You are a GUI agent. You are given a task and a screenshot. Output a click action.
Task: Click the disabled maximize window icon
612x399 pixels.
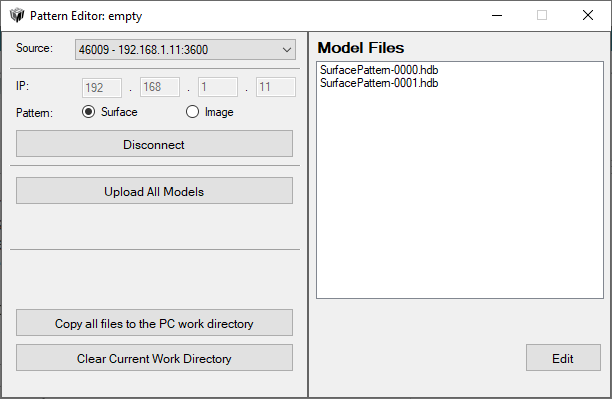coord(542,16)
